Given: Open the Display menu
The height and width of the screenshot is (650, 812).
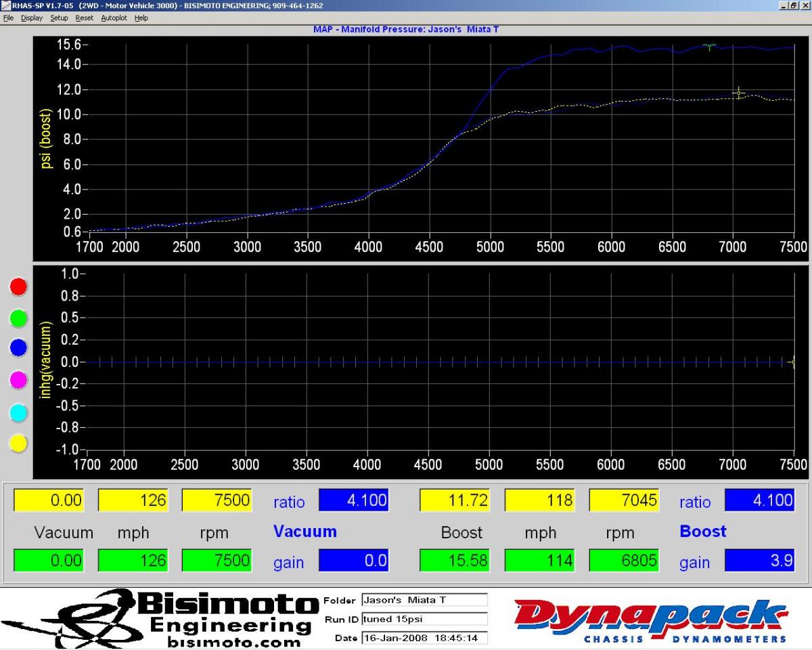Looking at the screenshot, I should [31, 18].
